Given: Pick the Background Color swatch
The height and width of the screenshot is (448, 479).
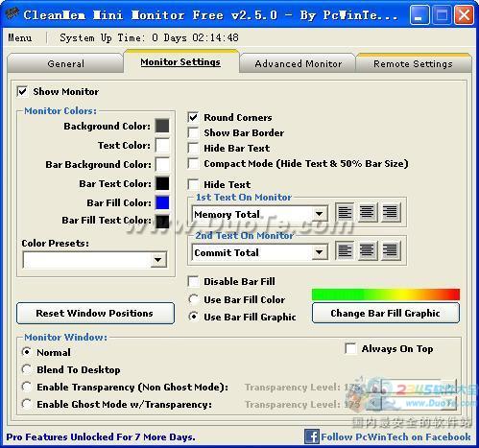Looking at the screenshot, I should (x=162, y=126).
